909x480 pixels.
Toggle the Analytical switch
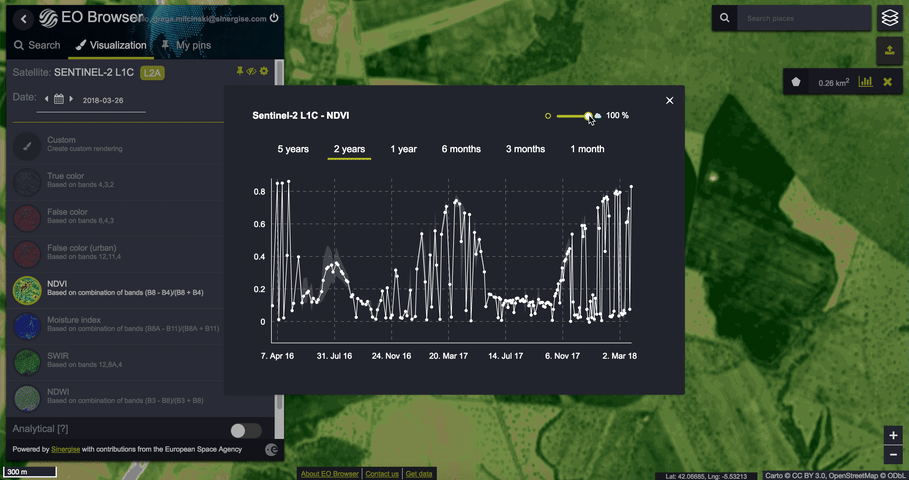pyautogui.click(x=246, y=430)
